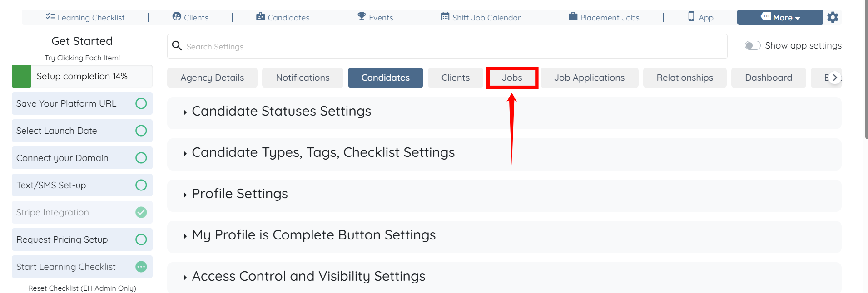The width and height of the screenshot is (868, 293).
Task: Open the More dropdown menu
Action: point(780,17)
